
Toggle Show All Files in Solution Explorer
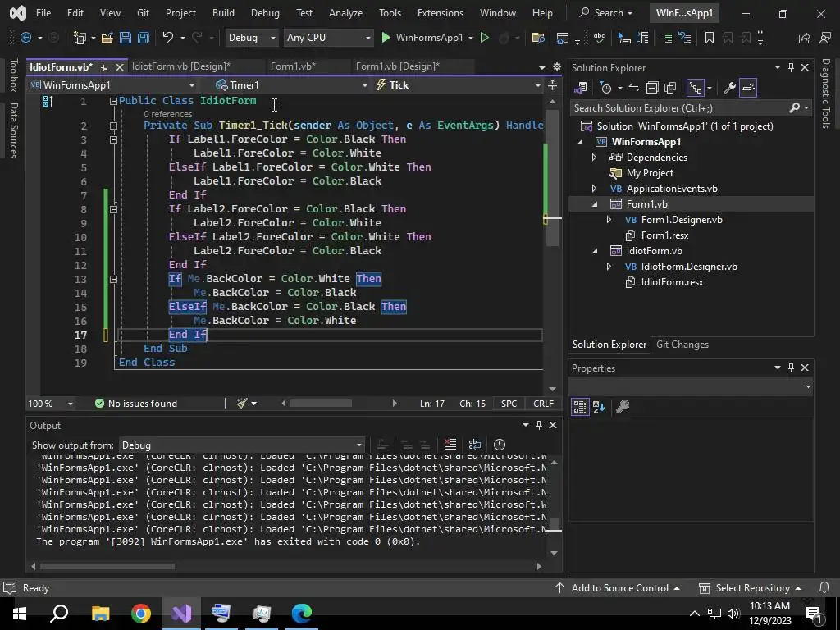pos(670,88)
